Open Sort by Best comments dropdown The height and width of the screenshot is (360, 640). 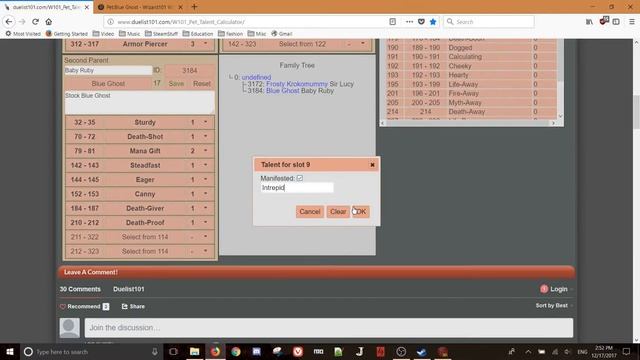[554, 305]
